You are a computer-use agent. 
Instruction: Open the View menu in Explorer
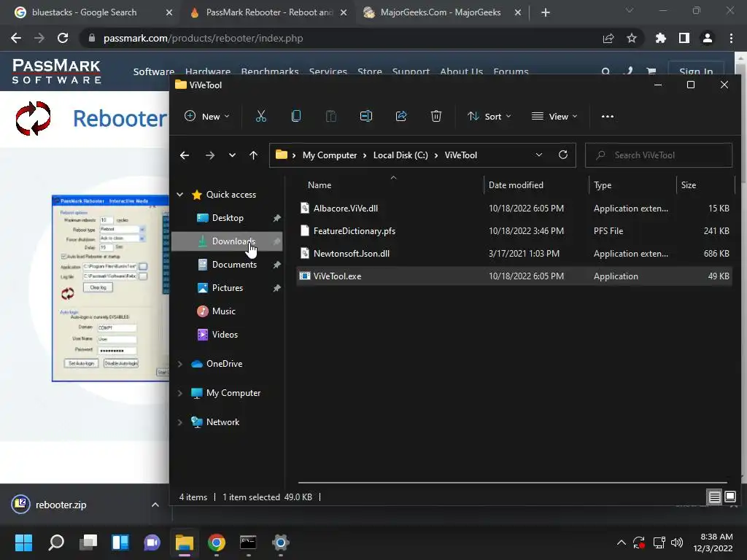click(x=554, y=117)
